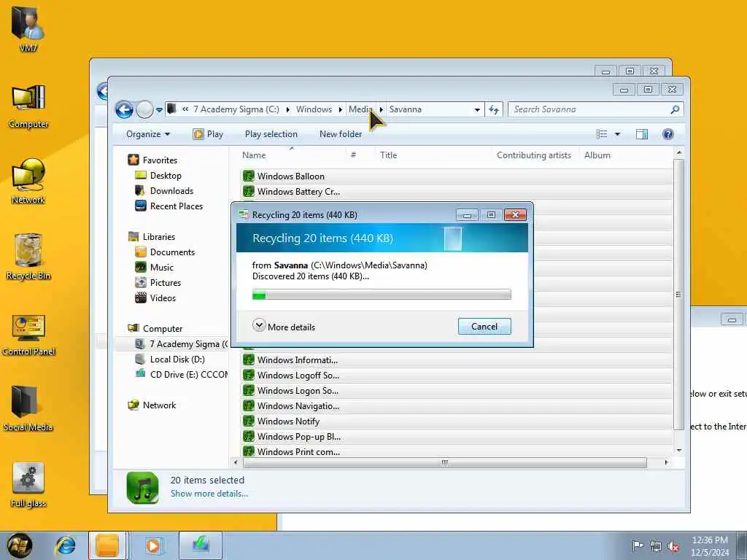Click the muted volume tray icon
Viewport: 747px width, 560px height.
click(x=673, y=547)
